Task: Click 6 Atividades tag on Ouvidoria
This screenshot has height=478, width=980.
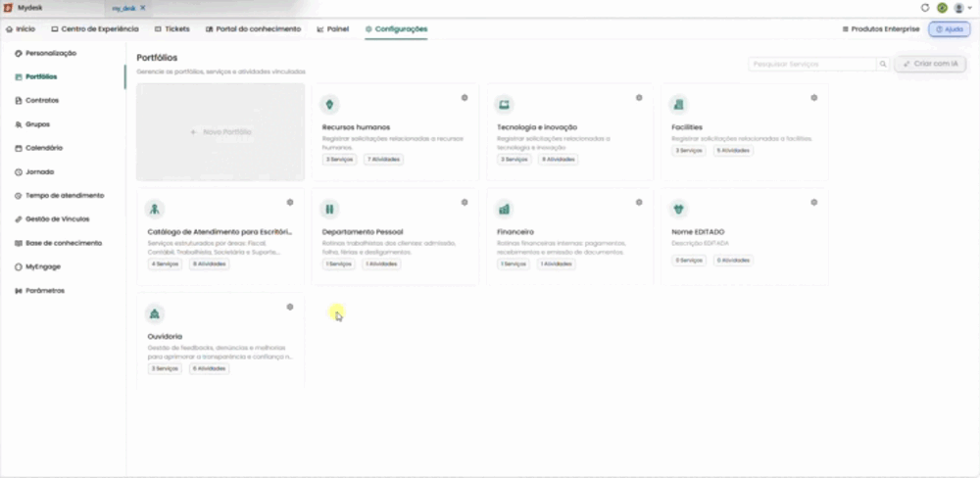Action: (x=210, y=368)
